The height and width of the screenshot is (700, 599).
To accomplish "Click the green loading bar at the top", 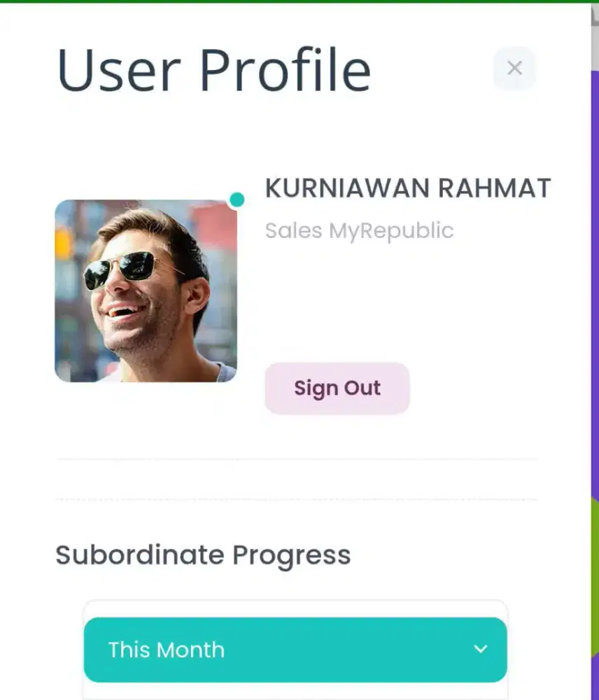I will click(299, 1).
